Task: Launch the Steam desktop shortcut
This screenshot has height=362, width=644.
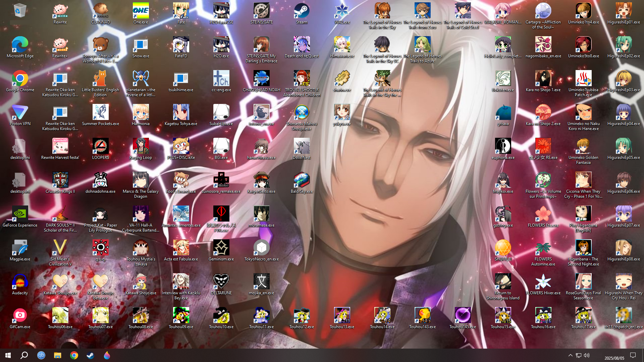Action: (302, 13)
